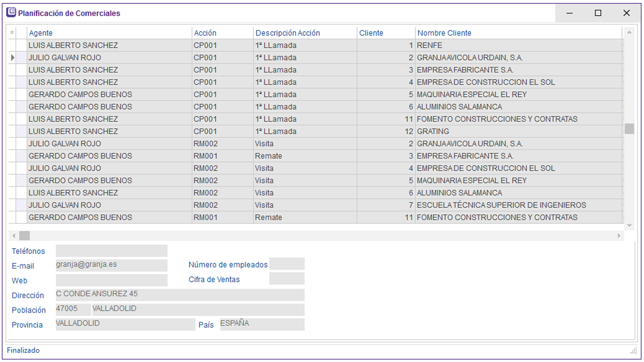Sort by Agente column header
The height and width of the screenshot is (362, 644).
point(109,33)
